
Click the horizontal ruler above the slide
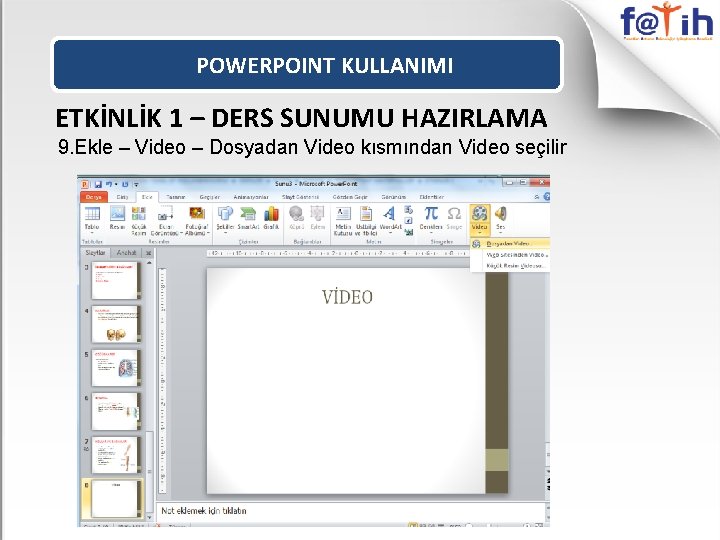[x=338, y=253]
